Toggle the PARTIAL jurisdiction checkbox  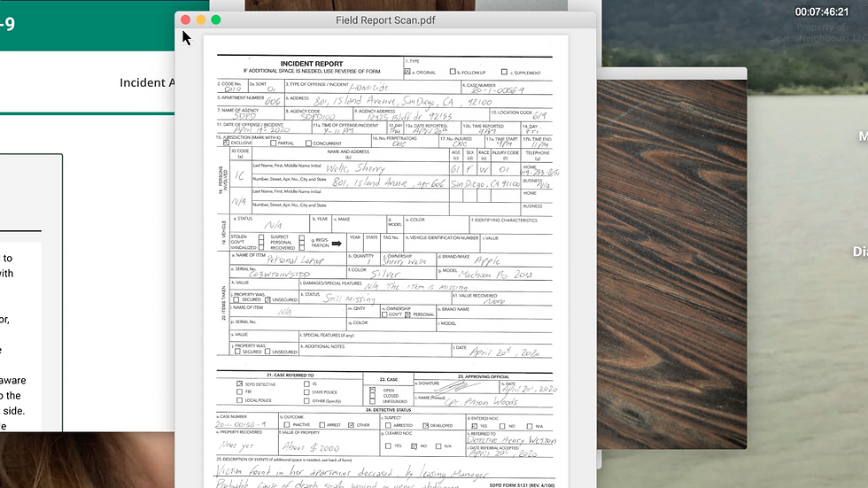click(x=274, y=143)
